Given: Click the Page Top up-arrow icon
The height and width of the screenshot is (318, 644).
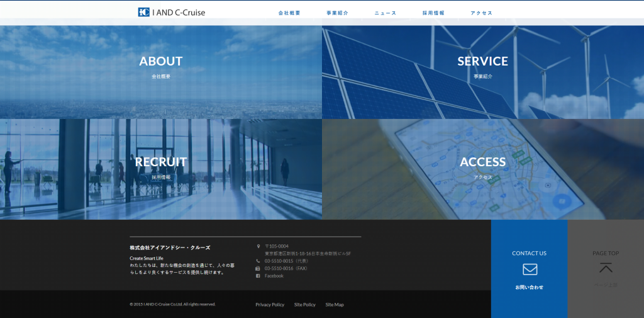Looking at the screenshot, I should tap(605, 268).
